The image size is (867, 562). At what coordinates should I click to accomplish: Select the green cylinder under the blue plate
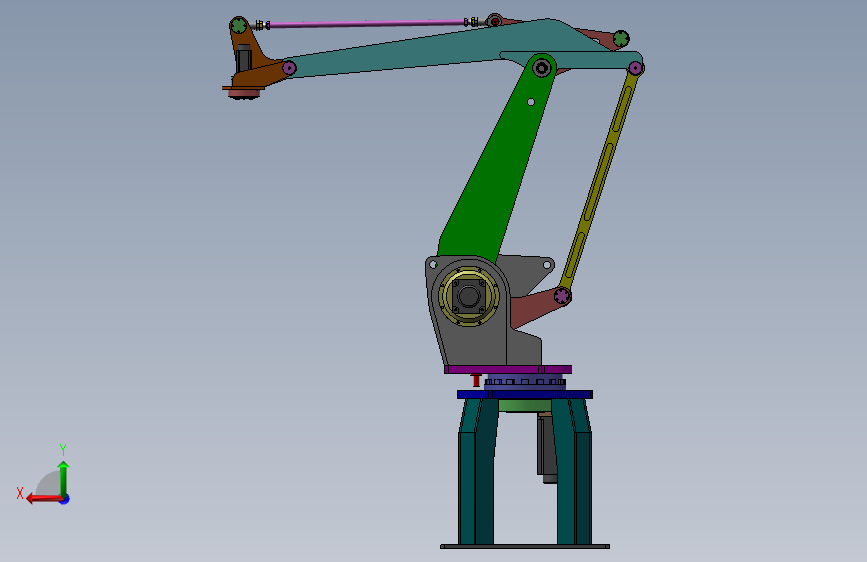[524, 405]
